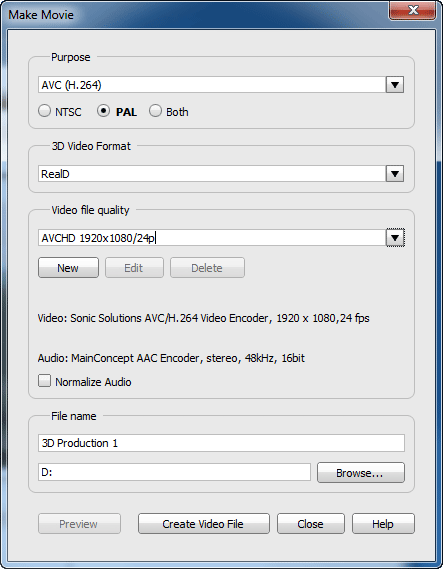Click the New quality profile button
443x569 pixels.
[68, 268]
